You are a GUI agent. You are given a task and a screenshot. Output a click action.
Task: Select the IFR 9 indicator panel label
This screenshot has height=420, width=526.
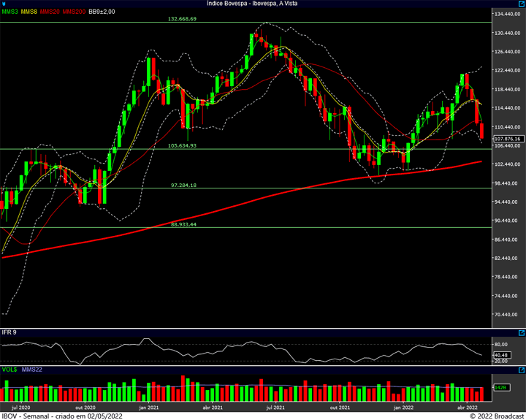(x=10, y=332)
